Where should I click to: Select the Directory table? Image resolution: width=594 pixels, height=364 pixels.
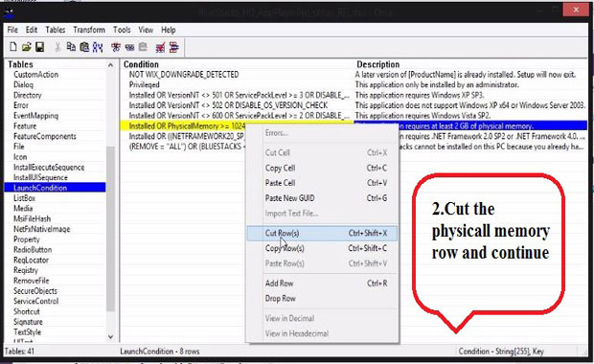[x=27, y=95]
